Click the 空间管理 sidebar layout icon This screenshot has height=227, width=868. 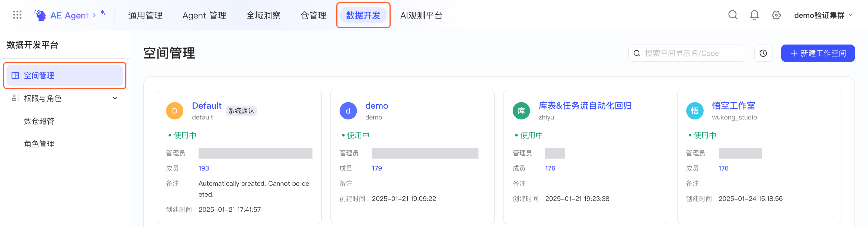pos(15,75)
